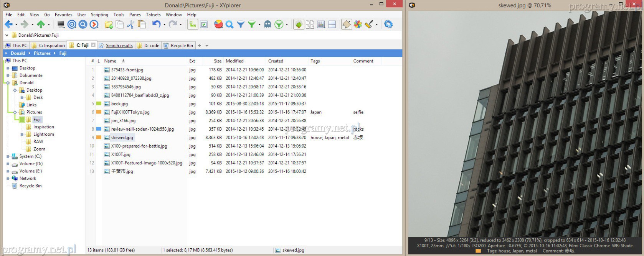Collapse the Pictures tree node

point(15,112)
